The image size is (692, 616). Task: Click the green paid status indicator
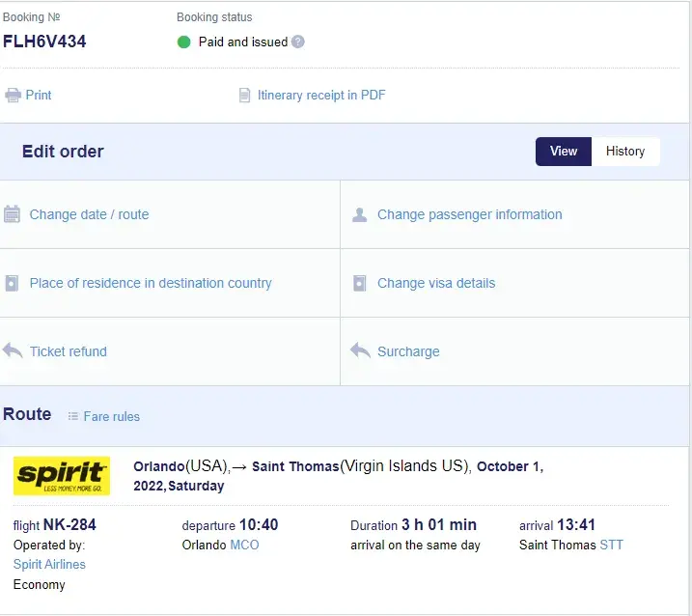184,42
